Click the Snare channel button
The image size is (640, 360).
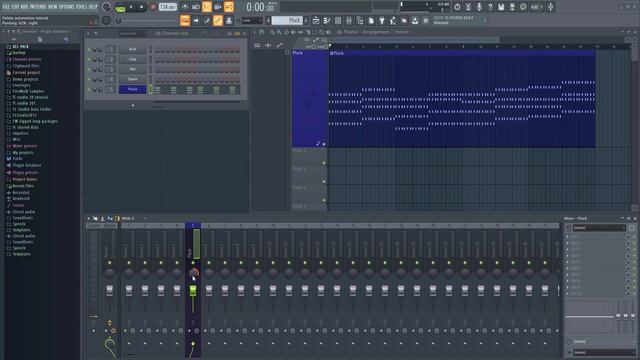tap(132, 79)
